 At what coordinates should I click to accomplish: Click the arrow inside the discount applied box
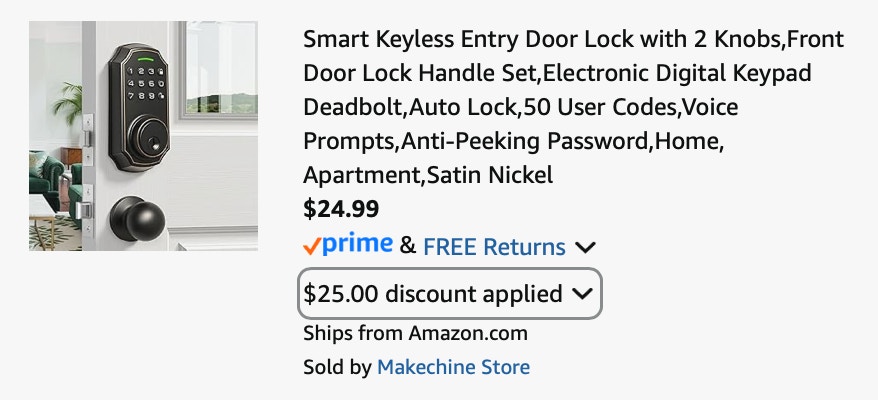[583, 294]
